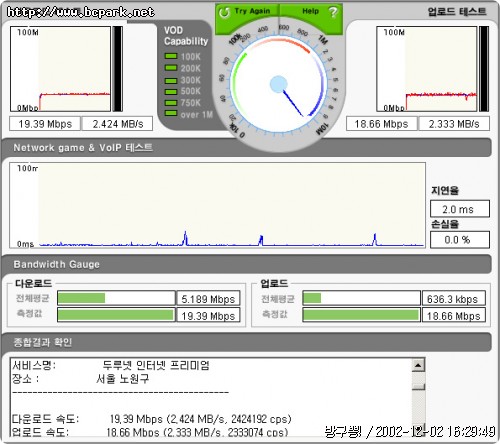Click the latency graph in VoIP test
Screen dimensions: 500x444
point(217,205)
